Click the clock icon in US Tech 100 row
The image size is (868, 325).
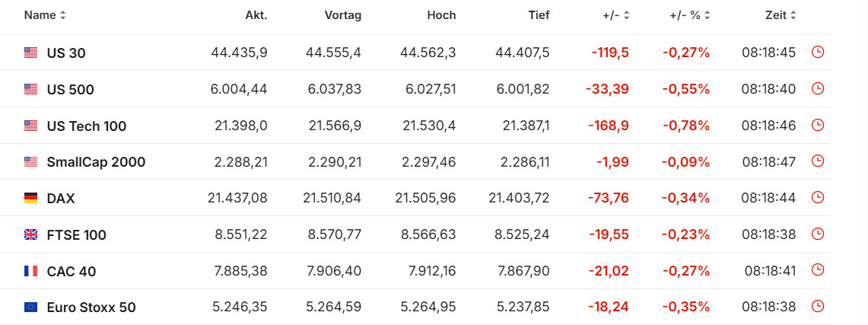coord(819,125)
